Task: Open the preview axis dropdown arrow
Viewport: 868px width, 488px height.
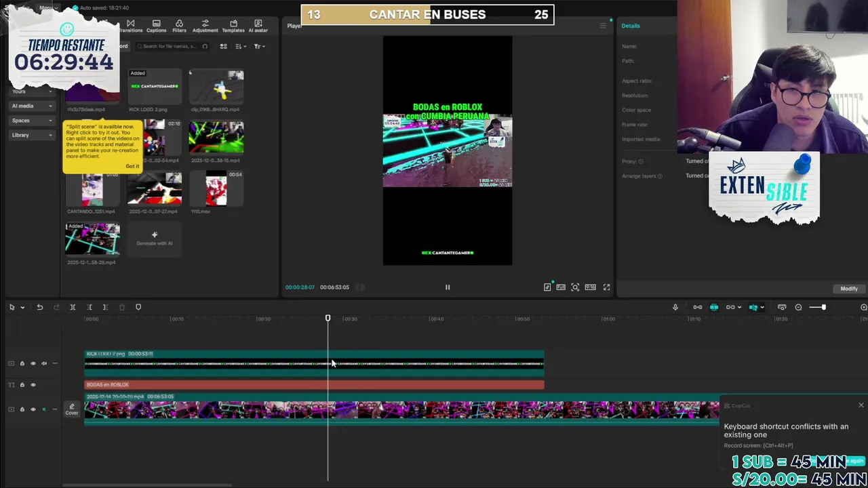Action: pyautogui.click(x=762, y=308)
